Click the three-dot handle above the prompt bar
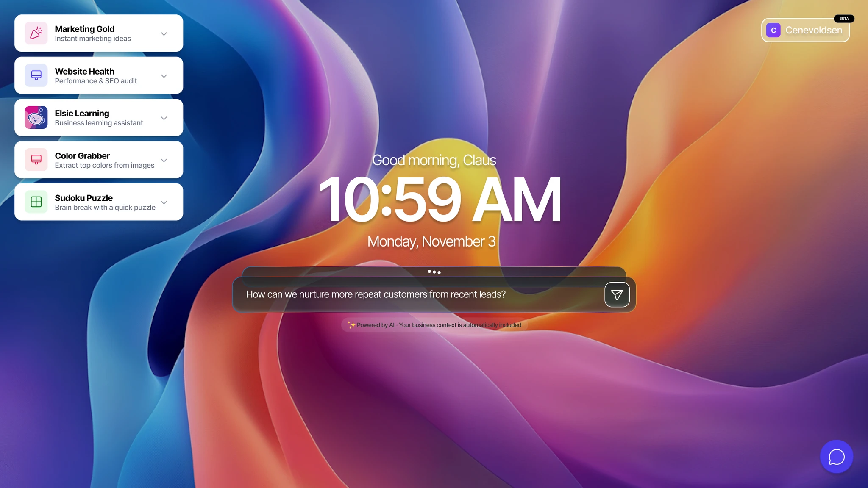 [x=434, y=272]
